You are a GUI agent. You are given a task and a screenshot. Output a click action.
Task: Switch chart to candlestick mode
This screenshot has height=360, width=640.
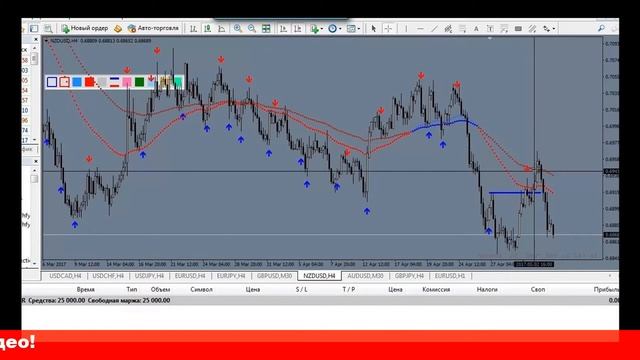pos(207,29)
